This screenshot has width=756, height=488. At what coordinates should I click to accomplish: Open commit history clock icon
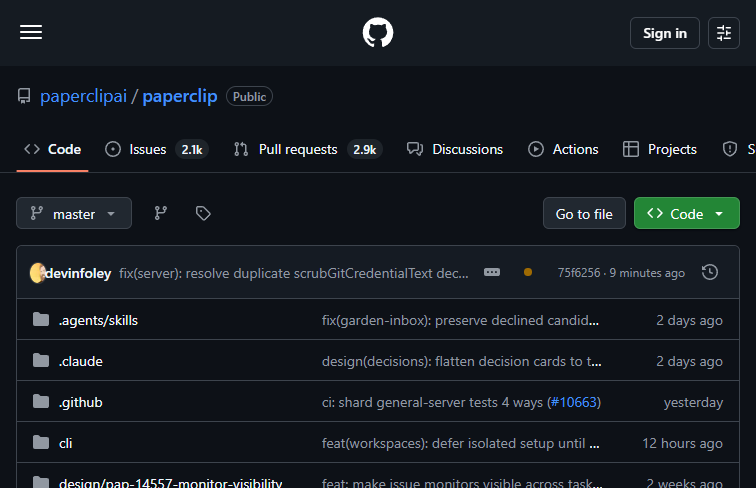710,272
